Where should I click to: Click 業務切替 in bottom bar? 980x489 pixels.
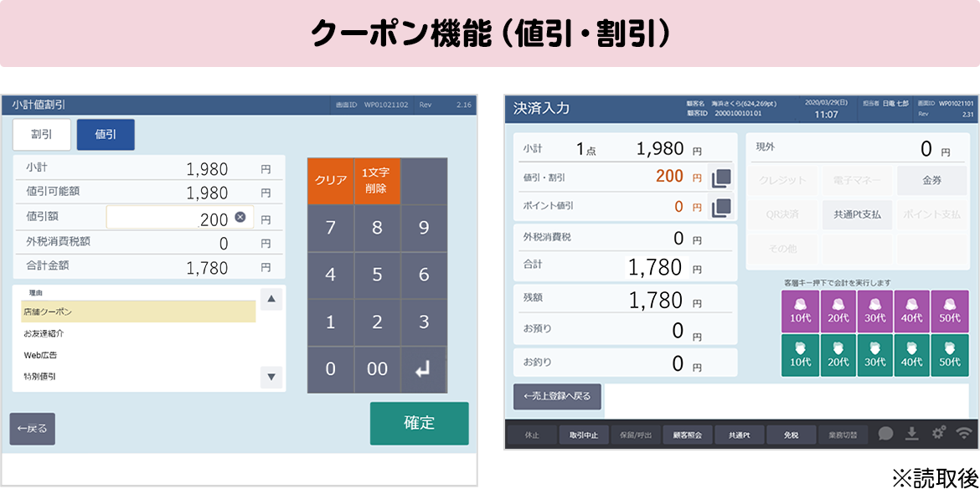point(842,434)
